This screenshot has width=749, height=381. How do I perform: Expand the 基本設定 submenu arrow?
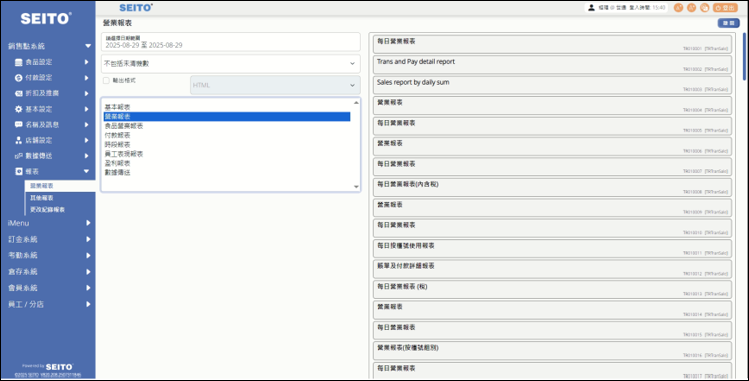86,109
